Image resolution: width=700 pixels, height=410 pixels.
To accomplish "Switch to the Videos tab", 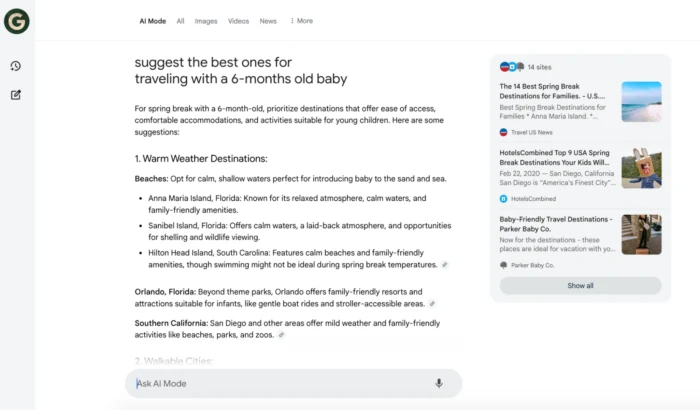I will point(238,21).
